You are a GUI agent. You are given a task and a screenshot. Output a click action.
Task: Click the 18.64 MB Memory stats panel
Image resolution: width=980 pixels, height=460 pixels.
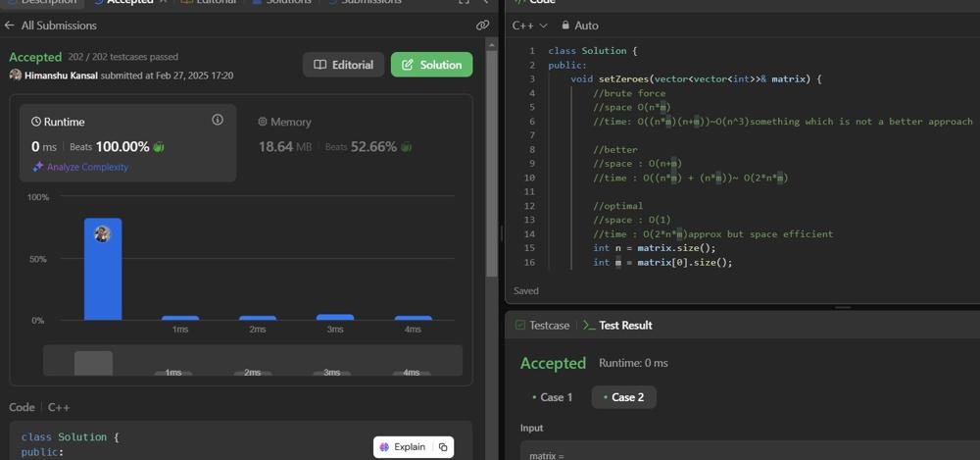(333, 143)
